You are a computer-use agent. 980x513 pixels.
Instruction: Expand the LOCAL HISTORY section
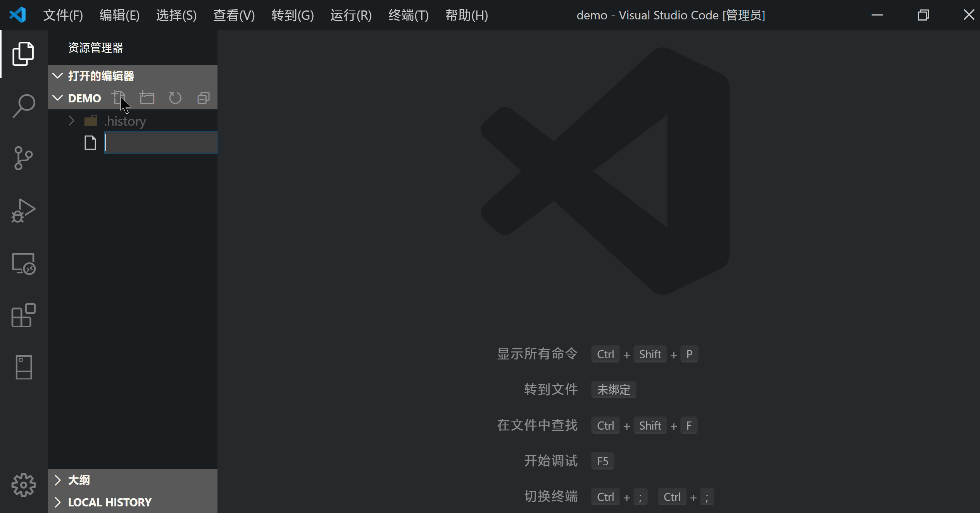click(58, 502)
